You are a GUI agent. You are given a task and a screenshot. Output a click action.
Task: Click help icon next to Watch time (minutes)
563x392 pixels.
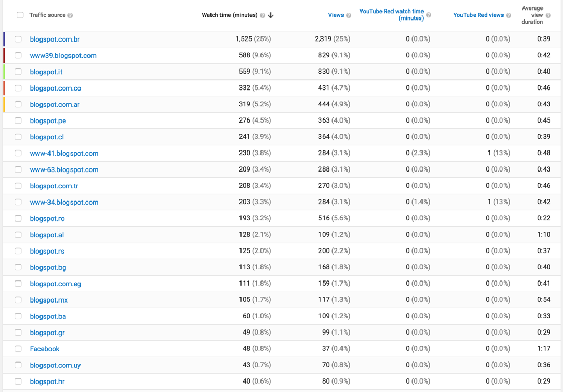click(x=263, y=15)
